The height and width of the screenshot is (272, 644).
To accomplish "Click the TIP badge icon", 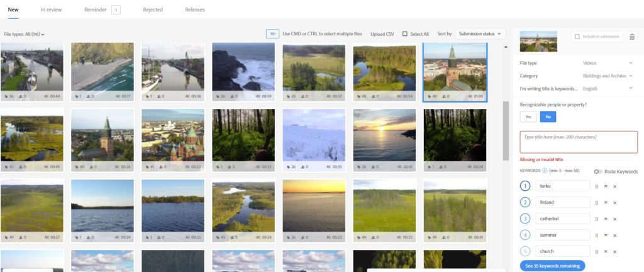I will click(x=272, y=34).
